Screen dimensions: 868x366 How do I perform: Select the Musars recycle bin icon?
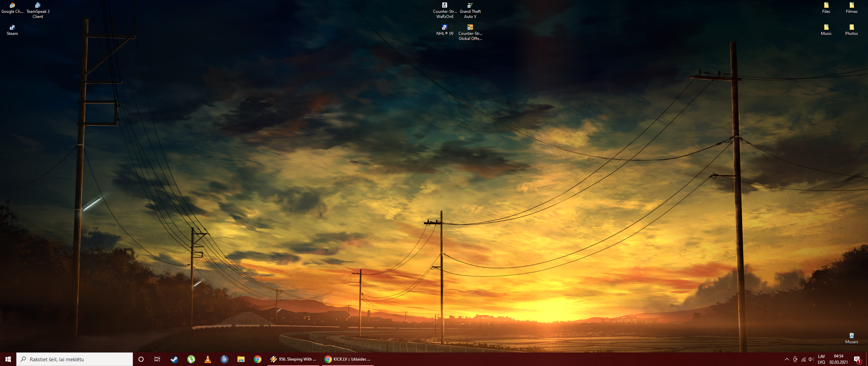(x=852, y=339)
